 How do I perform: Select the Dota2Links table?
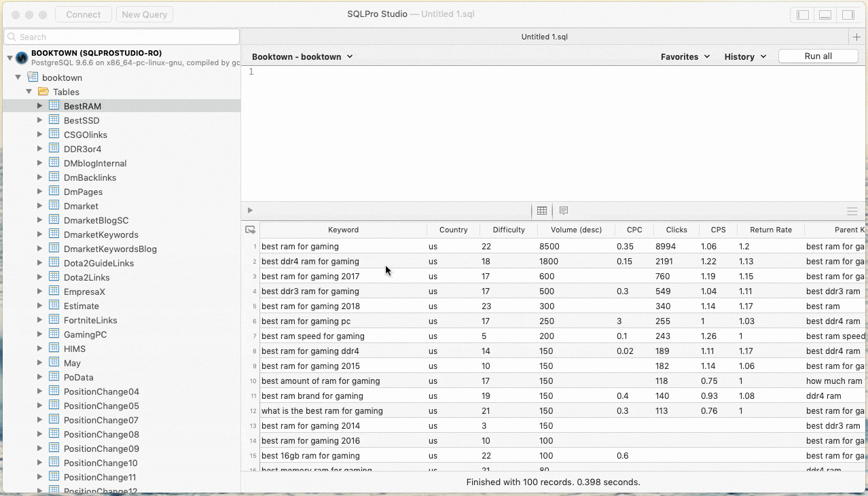coord(86,277)
